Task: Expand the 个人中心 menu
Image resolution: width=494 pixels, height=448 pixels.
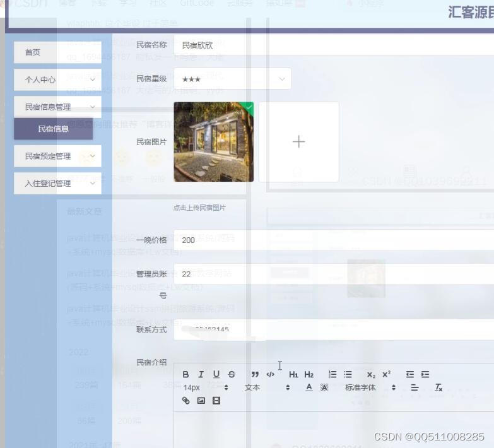Action: click(x=57, y=80)
